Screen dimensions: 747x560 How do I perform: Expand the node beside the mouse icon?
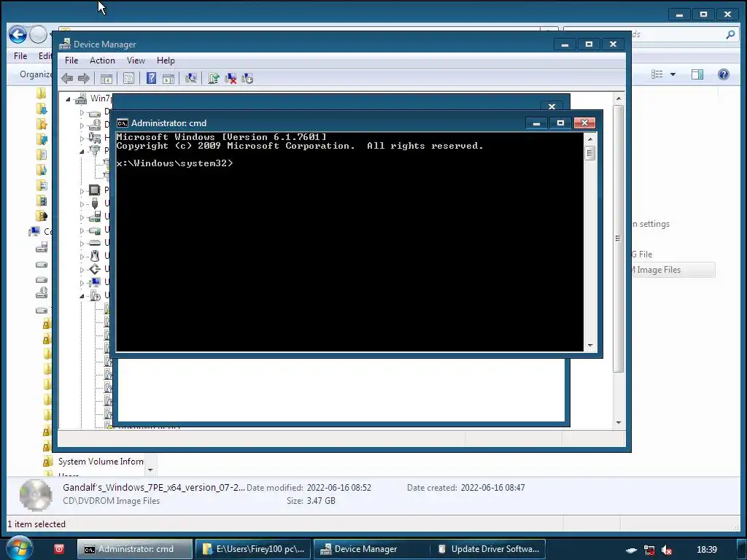coord(82,257)
